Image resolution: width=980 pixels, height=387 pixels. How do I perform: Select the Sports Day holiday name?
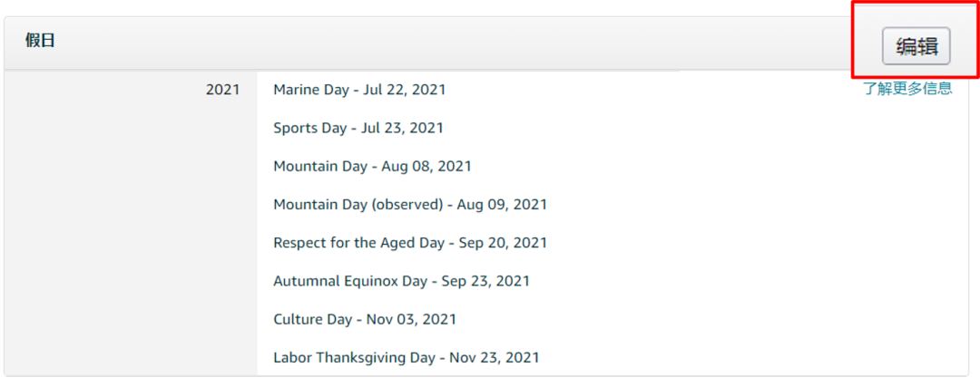pos(310,128)
